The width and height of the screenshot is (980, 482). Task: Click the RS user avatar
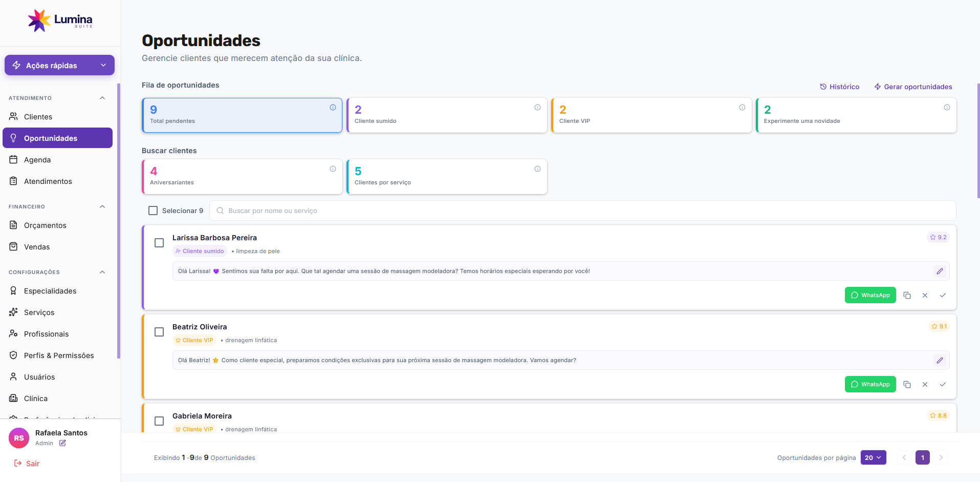(x=19, y=438)
